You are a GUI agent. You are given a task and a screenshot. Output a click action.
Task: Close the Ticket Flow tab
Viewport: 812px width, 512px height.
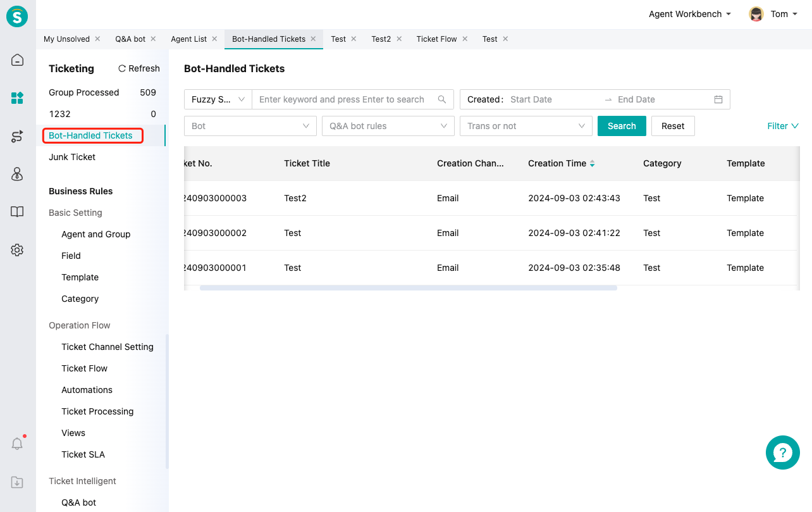(465, 39)
